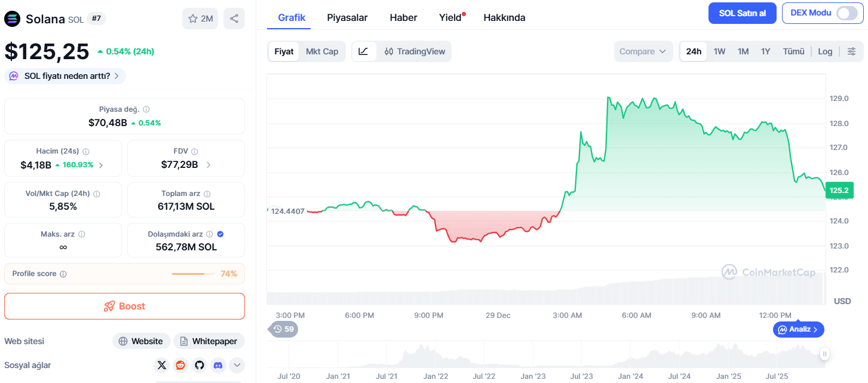Add Solana to watchlist via star icon
Image resolution: width=868 pixels, height=383 pixels.
(x=194, y=18)
